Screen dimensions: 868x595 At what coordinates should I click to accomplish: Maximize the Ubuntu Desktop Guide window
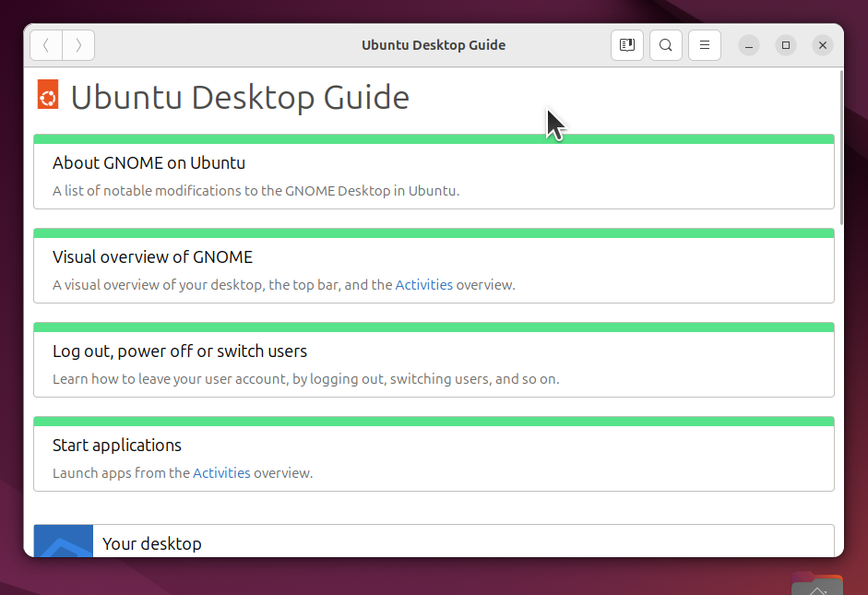(786, 45)
